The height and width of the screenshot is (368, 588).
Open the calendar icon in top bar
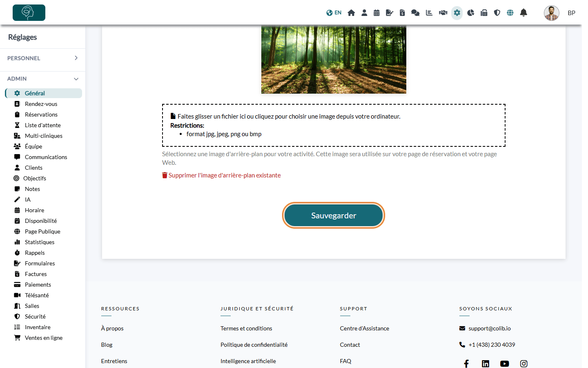pyautogui.click(x=376, y=13)
